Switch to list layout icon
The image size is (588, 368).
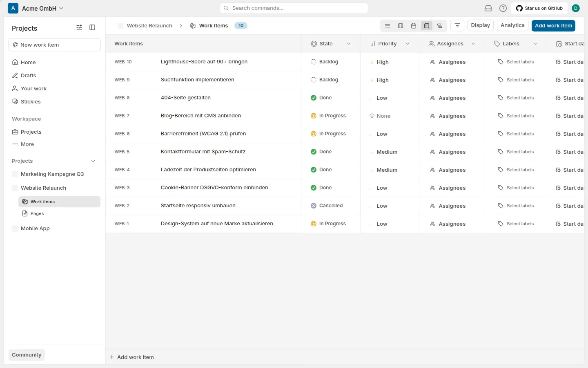pyautogui.click(x=388, y=26)
